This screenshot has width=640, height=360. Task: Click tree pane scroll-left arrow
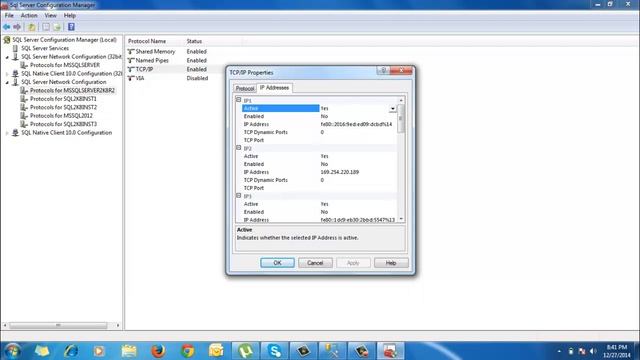tap(5, 325)
